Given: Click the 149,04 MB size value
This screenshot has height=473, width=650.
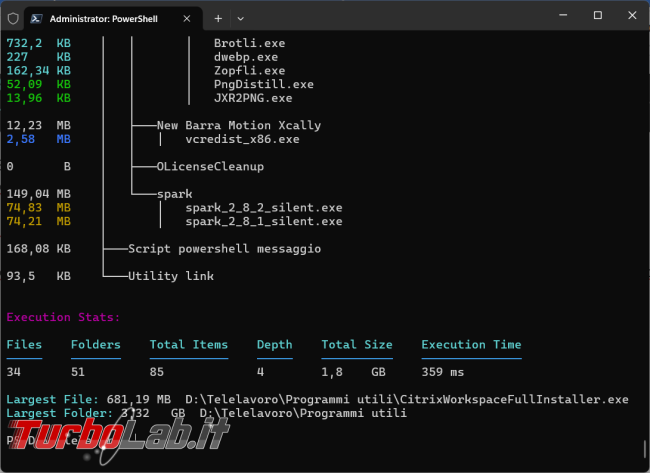Looking at the screenshot, I should click(39, 194).
